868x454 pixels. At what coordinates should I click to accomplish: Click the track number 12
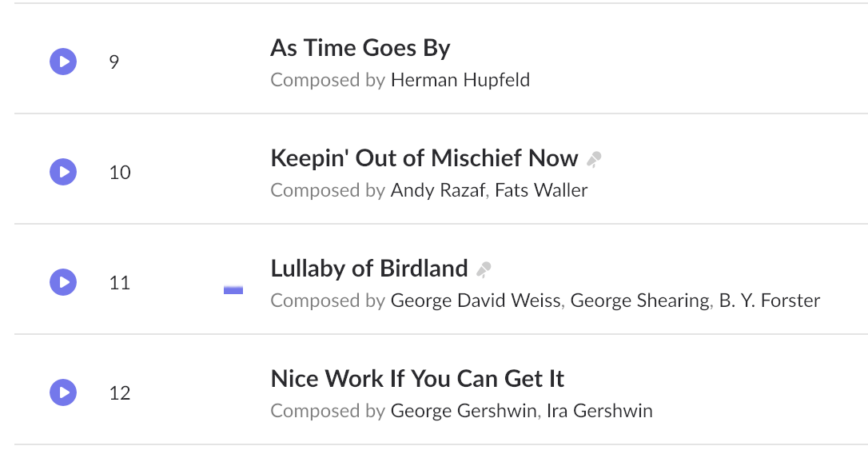click(x=120, y=393)
